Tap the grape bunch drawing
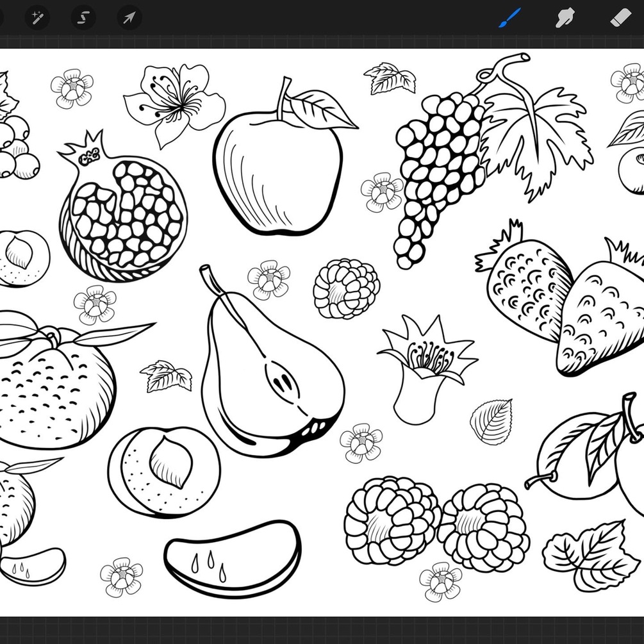 (438, 177)
